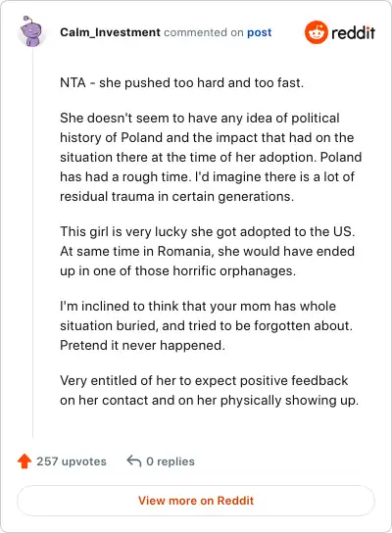
Task: Click the sentence "Pretend it never happened."
Action: click(x=142, y=345)
